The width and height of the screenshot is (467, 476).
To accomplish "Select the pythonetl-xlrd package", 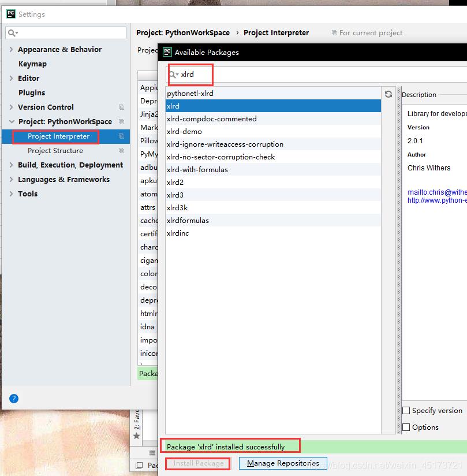I will click(273, 93).
